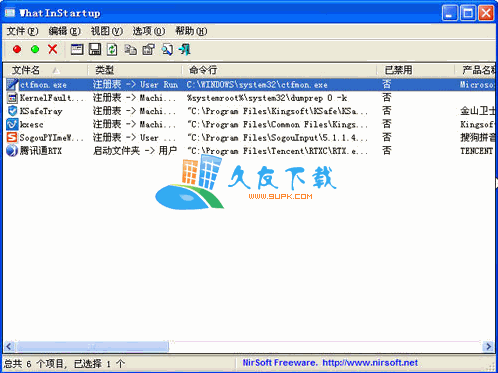Select the ctfmon.exe file name
The width and height of the screenshot is (498, 373).
point(43,85)
